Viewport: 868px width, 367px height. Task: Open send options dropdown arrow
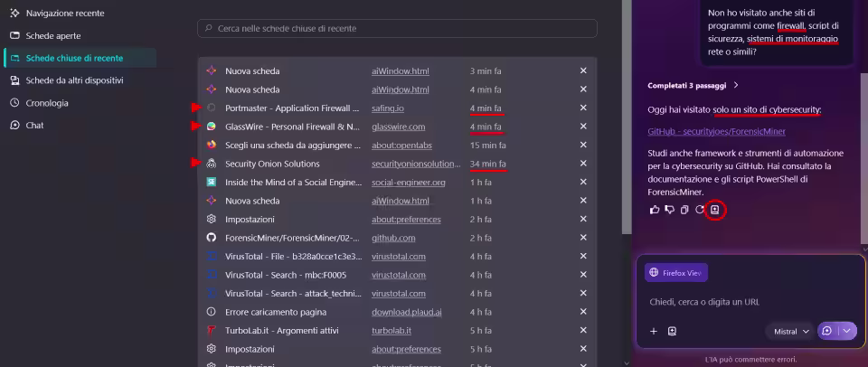pos(847,331)
